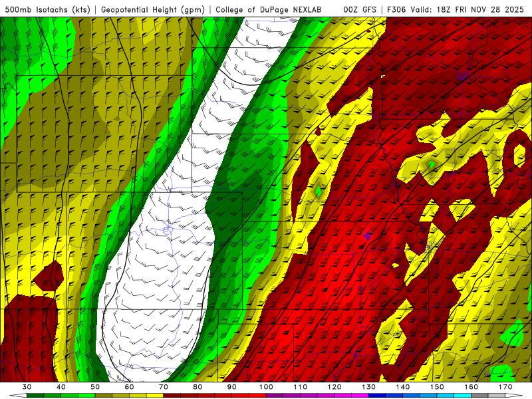532x399 pixels.
Task: Click the legend value 40
Action: (x=61, y=387)
